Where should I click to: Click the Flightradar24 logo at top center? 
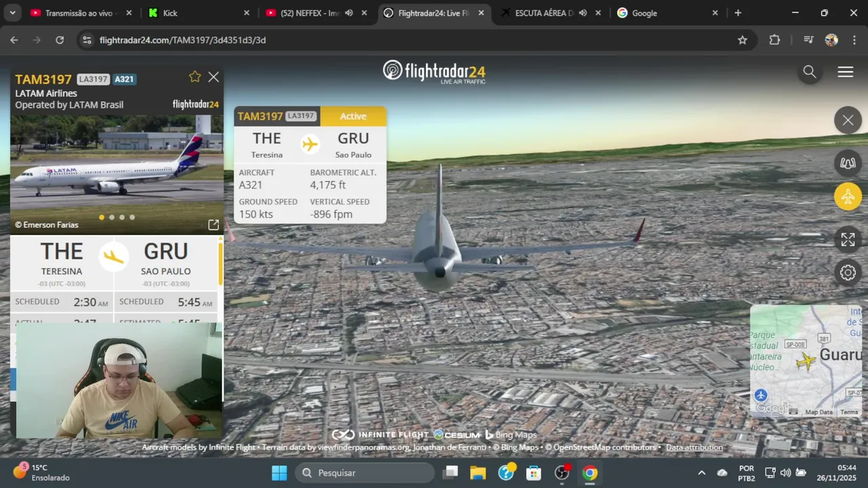[x=434, y=72]
